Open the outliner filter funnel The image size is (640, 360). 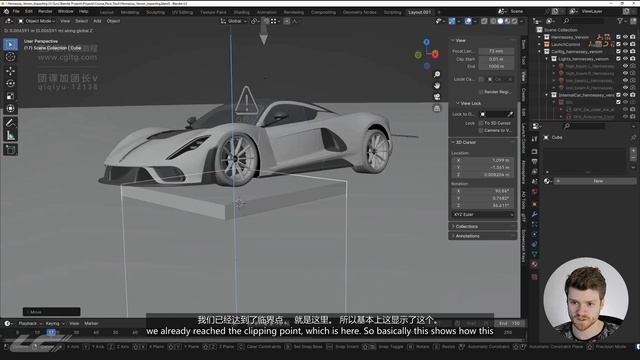coord(620,21)
